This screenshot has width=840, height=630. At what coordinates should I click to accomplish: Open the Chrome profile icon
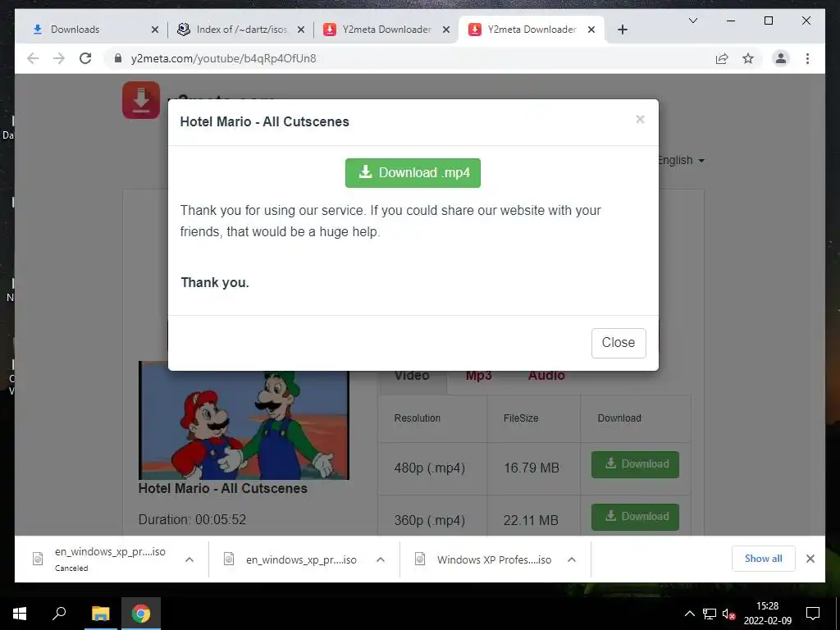pyautogui.click(x=781, y=58)
